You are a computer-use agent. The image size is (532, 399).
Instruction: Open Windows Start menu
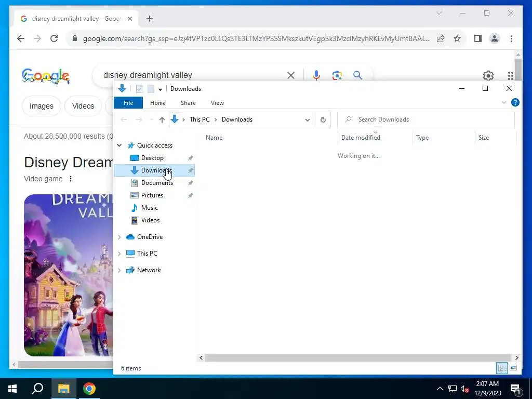12,389
